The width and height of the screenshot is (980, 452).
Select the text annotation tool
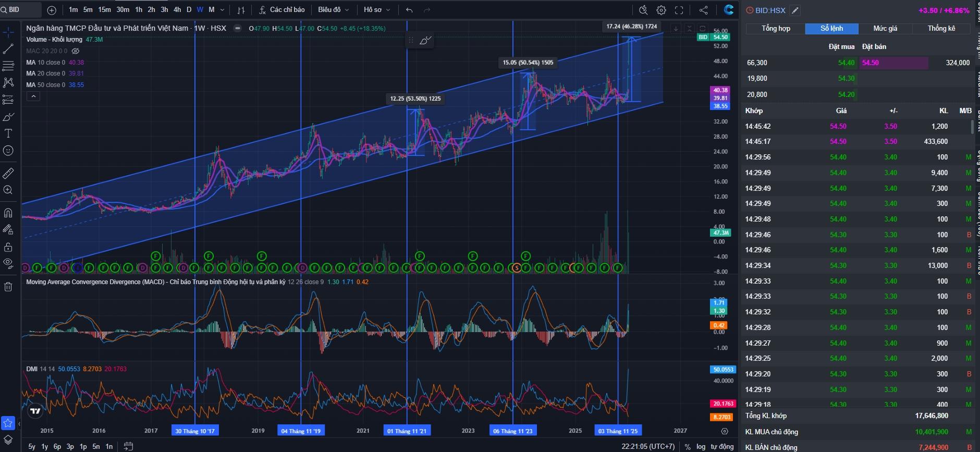8,133
